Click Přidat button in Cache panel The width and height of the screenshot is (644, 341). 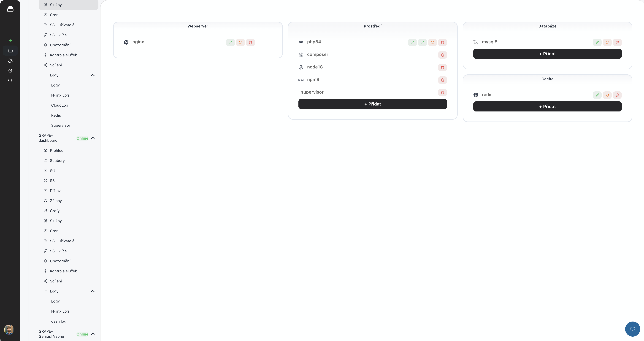(547, 106)
